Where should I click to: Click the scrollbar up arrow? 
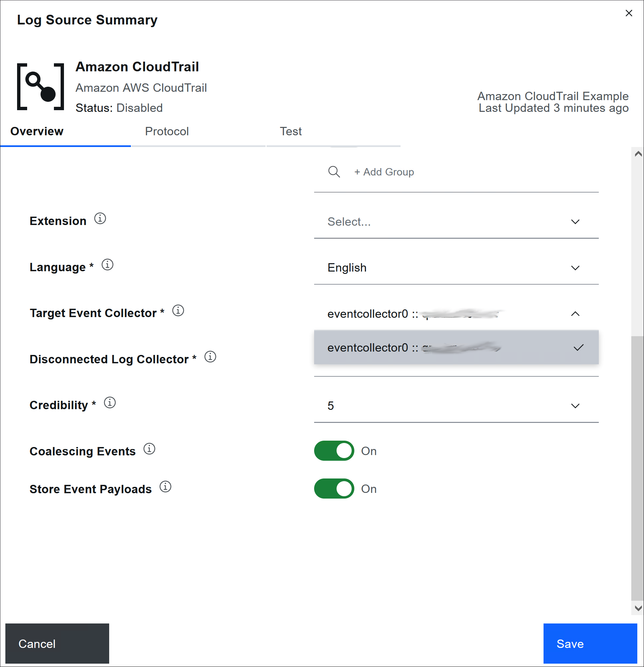pos(638,154)
